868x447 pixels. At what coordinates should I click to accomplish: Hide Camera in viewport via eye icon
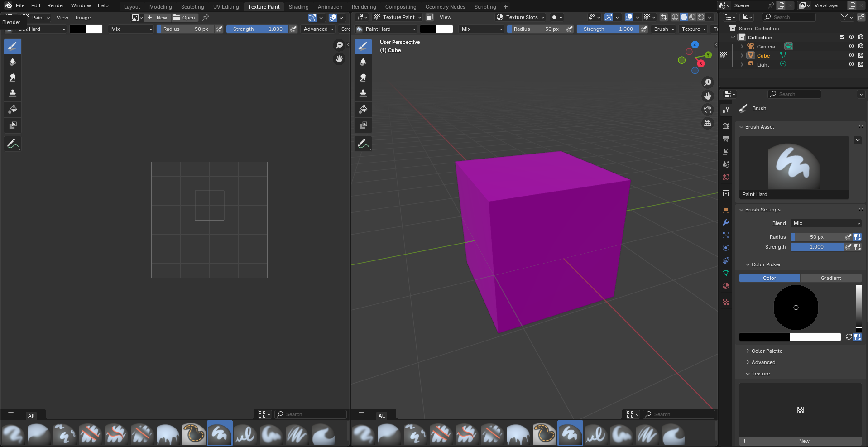pos(851,46)
